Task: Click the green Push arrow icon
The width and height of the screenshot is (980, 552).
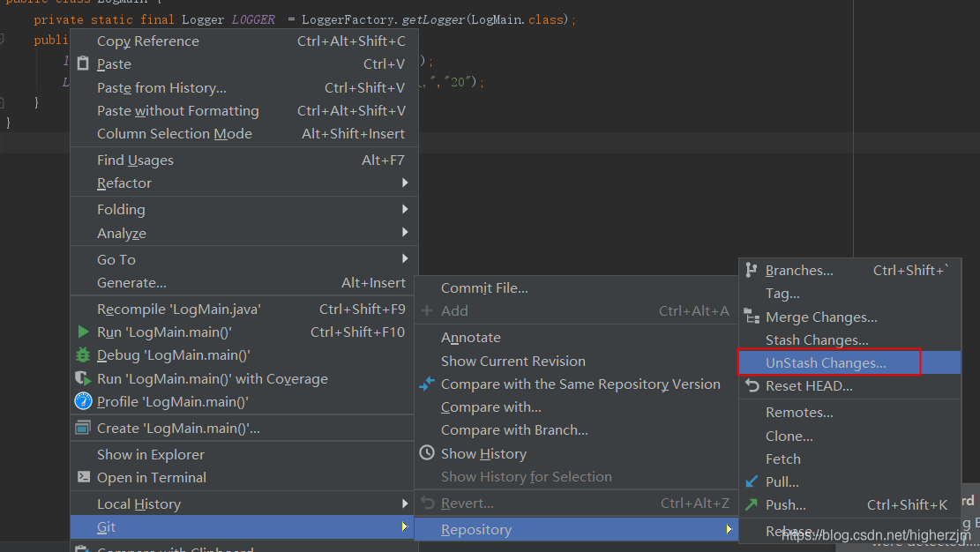Action: (752, 504)
